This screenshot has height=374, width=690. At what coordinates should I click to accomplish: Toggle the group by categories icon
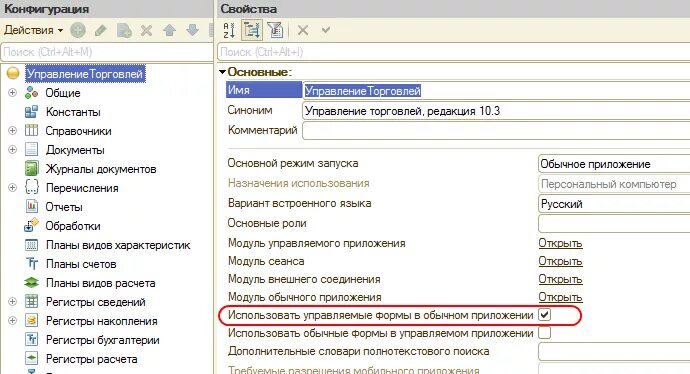click(x=252, y=30)
